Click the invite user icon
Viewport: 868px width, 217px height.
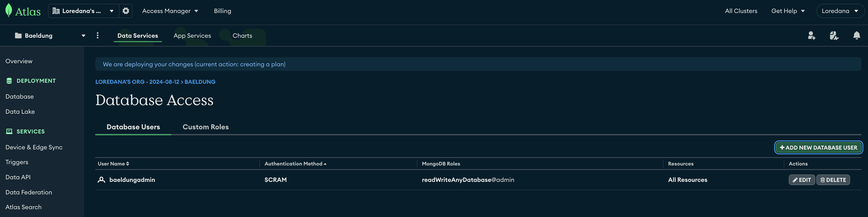tap(812, 35)
